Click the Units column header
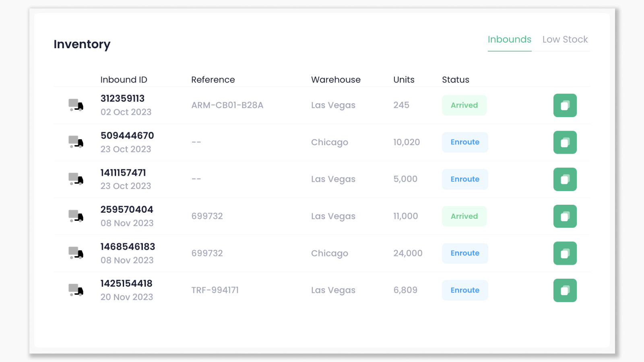The width and height of the screenshot is (644, 362). (x=404, y=80)
